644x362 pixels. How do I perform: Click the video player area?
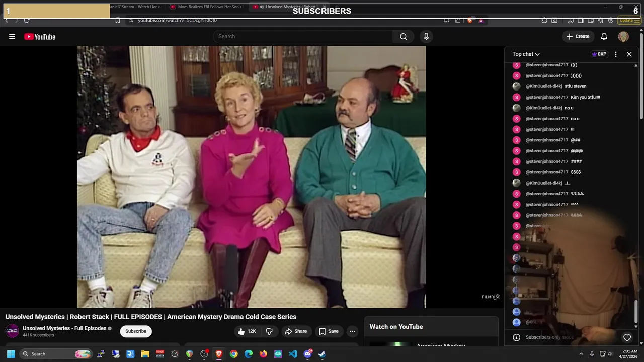click(x=251, y=177)
